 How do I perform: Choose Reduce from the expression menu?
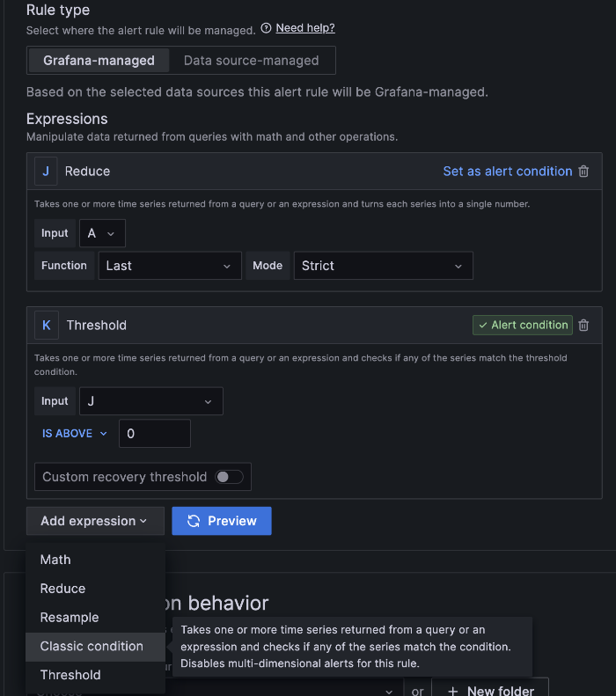(x=95, y=589)
